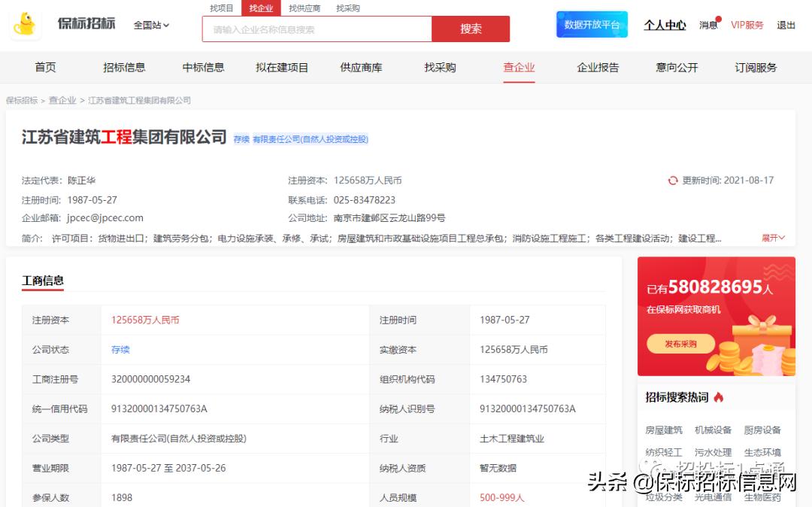Image resolution: width=812 pixels, height=507 pixels.
Task: Click the 发布采购 button
Action: point(680,344)
